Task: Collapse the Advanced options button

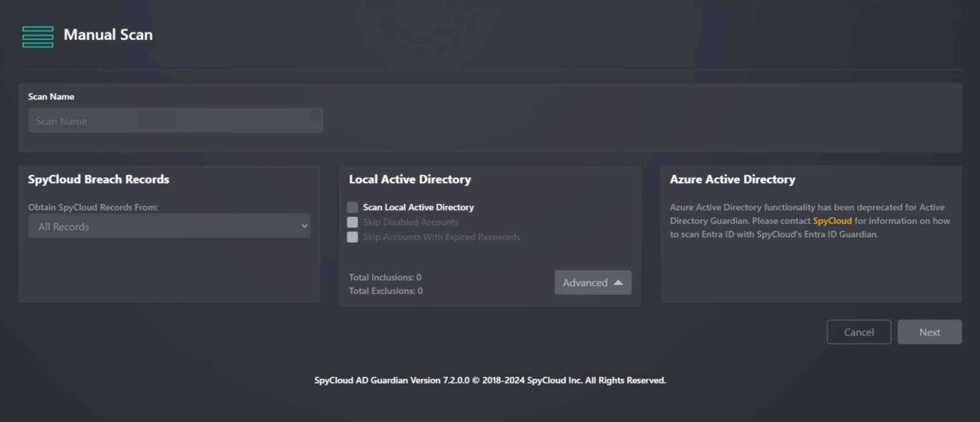Action: [593, 283]
